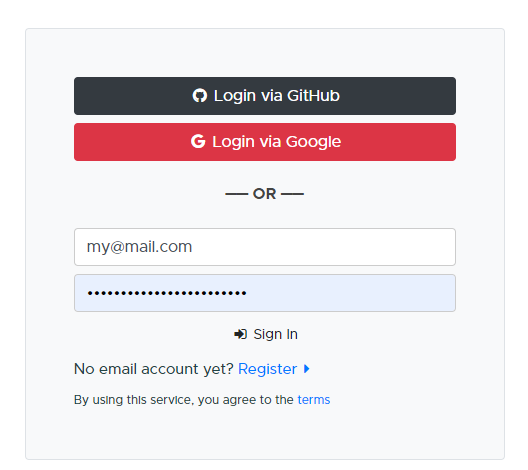Focus the email field containing my@mail.com
The width and height of the screenshot is (528, 470).
pyautogui.click(x=265, y=247)
